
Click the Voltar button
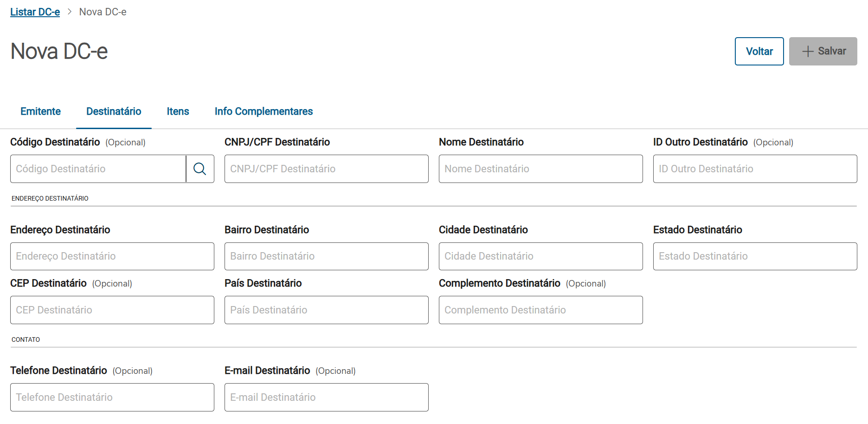point(759,51)
